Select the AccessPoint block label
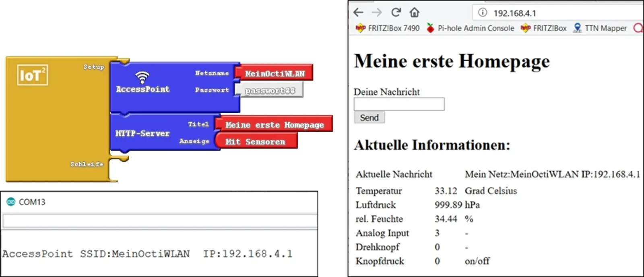 click(x=143, y=89)
